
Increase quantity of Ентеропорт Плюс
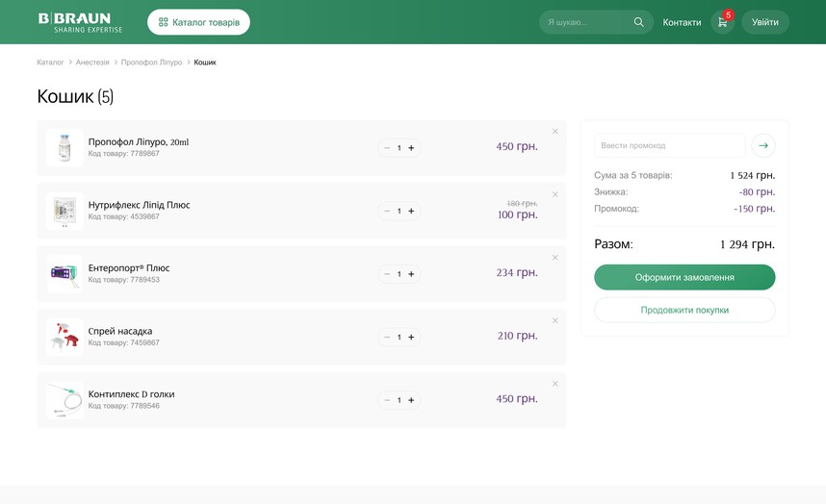coord(411,274)
